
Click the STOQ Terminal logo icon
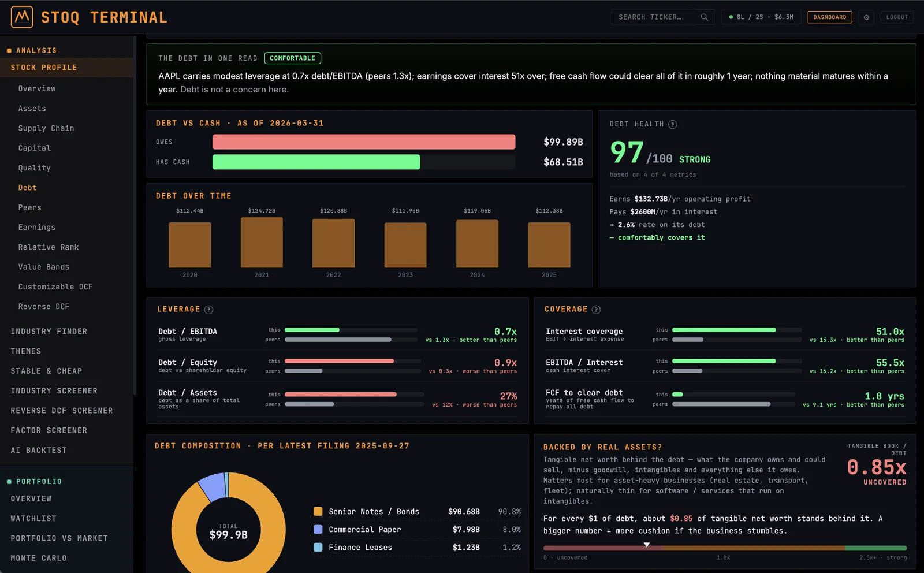pos(22,17)
